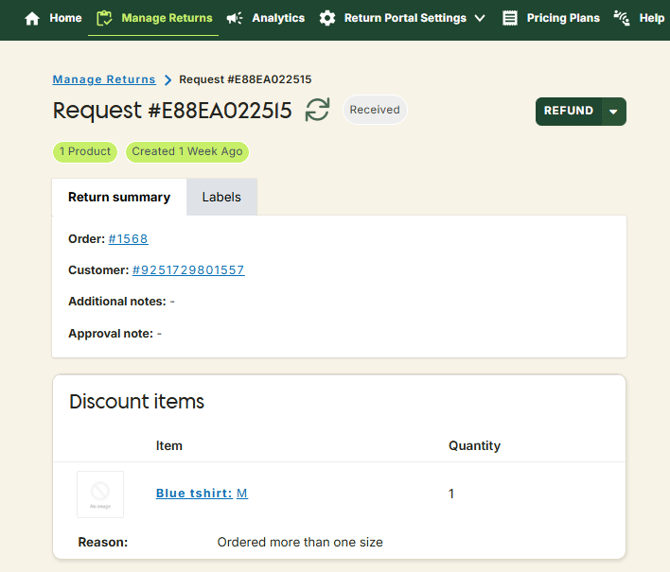This screenshot has width=670, height=572.
Task: Open the Blue tshirt item link
Action: coord(193,493)
